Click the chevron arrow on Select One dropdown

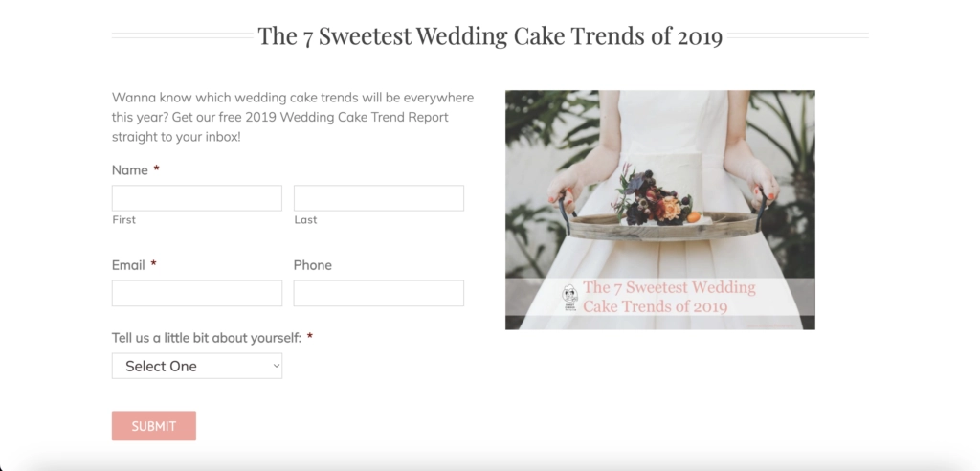click(x=277, y=366)
